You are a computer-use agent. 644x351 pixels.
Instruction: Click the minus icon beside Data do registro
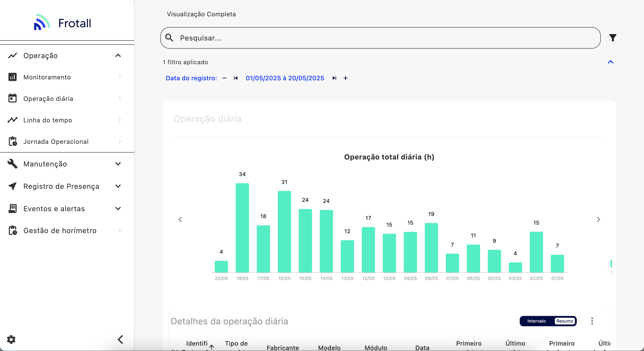click(225, 78)
